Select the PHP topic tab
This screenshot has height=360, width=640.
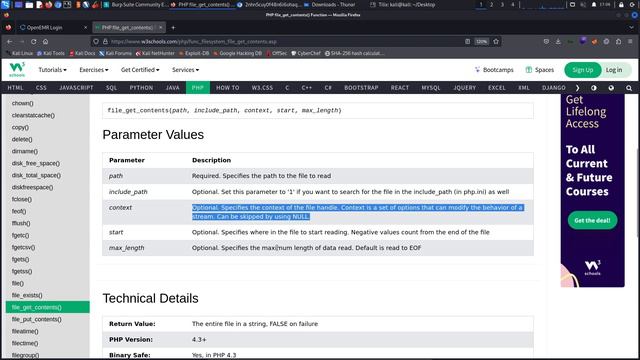pyautogui.click(x=198, y=88)
